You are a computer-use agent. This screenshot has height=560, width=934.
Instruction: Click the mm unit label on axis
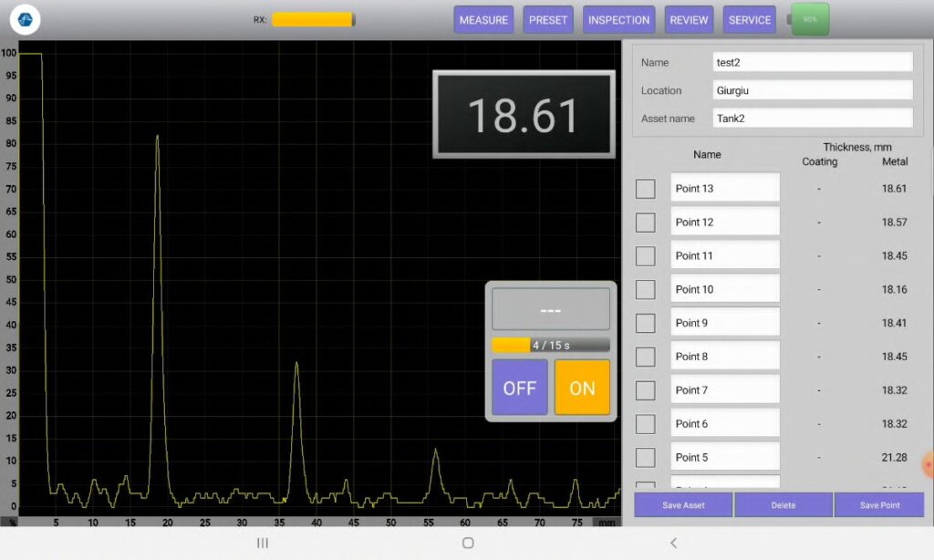coord(607,523)
